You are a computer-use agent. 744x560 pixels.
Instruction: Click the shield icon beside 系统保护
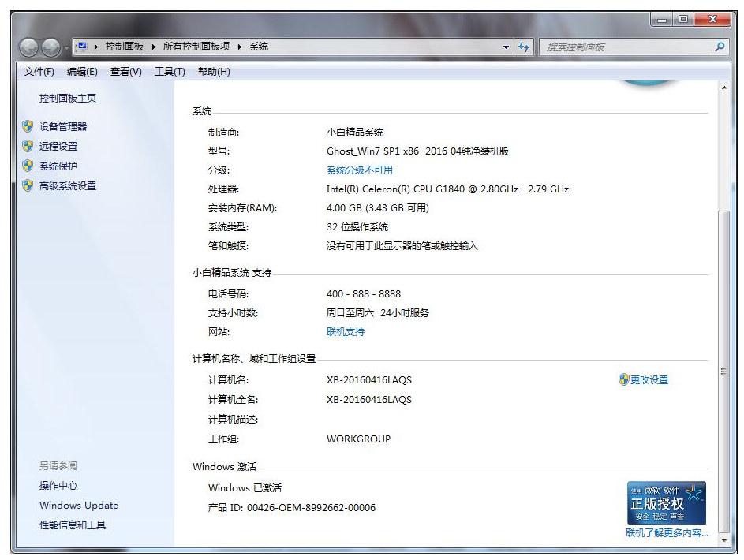(28, 166)
